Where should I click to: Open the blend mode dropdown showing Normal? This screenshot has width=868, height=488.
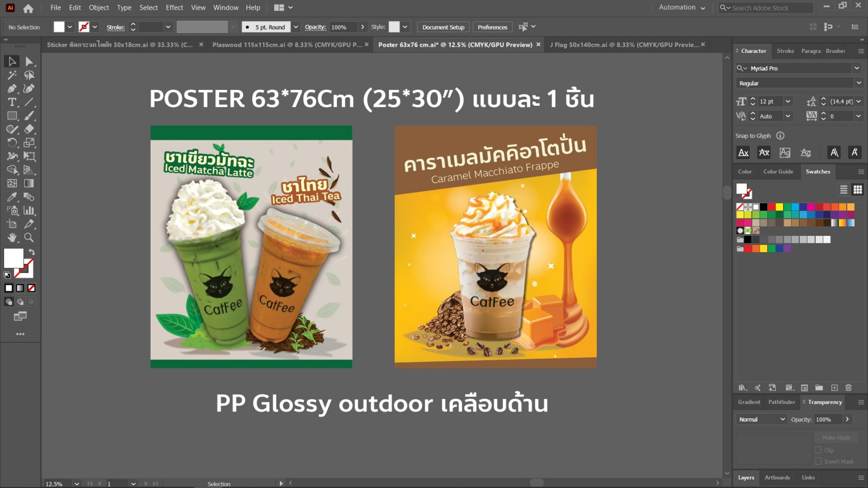761,419
